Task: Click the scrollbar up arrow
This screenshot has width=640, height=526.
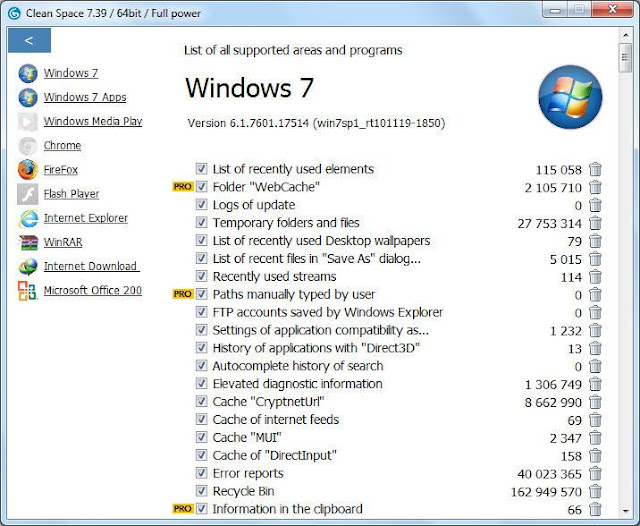Action: (625, 36)
